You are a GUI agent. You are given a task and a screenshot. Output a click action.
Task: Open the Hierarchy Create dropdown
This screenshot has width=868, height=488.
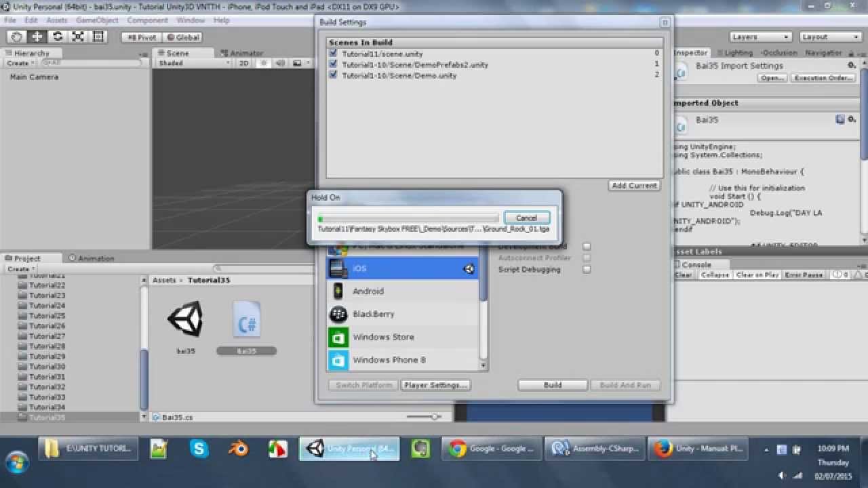pos(20,63)
